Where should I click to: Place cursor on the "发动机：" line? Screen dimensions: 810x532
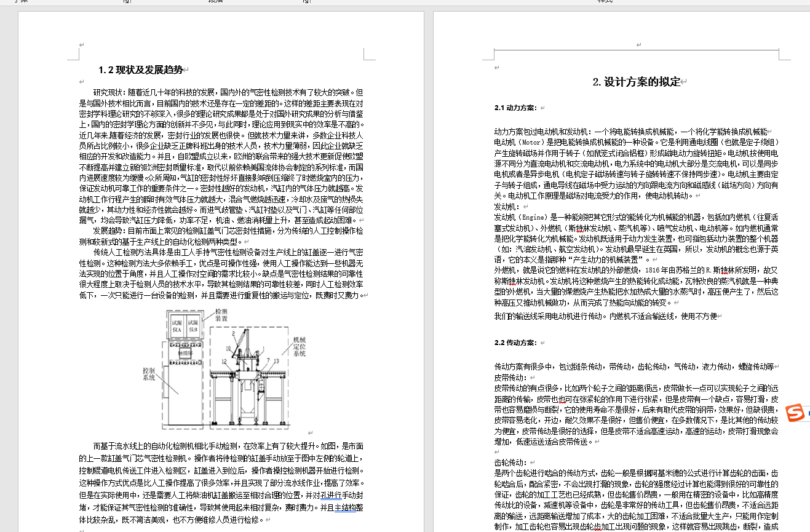507,207
